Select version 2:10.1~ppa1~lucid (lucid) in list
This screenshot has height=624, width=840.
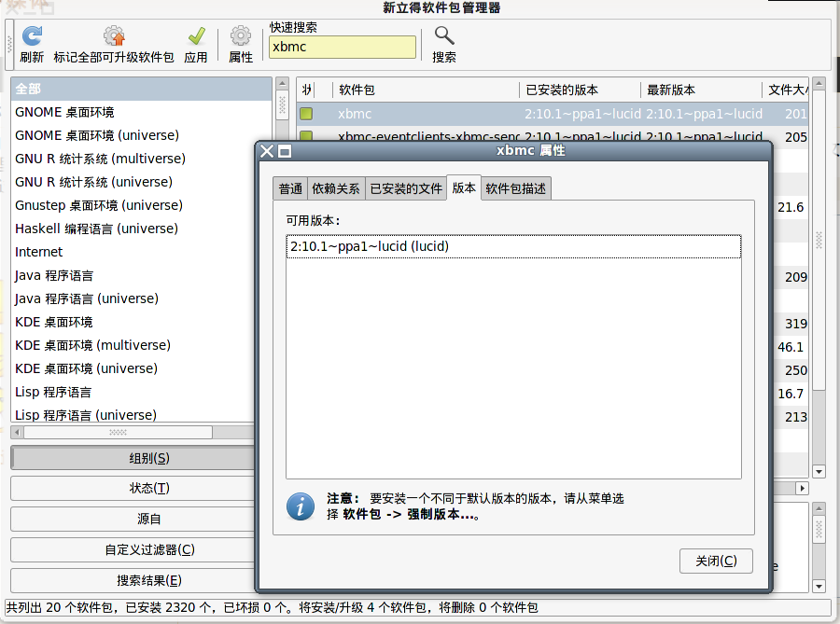513,246
